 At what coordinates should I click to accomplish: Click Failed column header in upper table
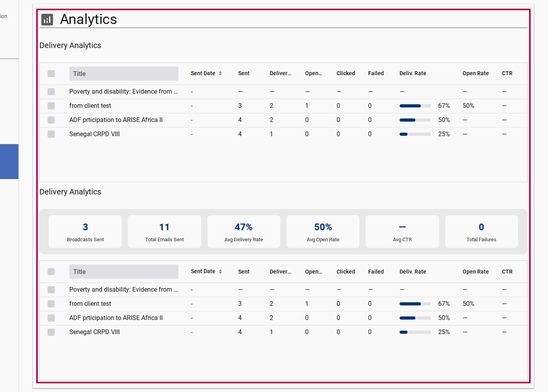pos(376,73)
